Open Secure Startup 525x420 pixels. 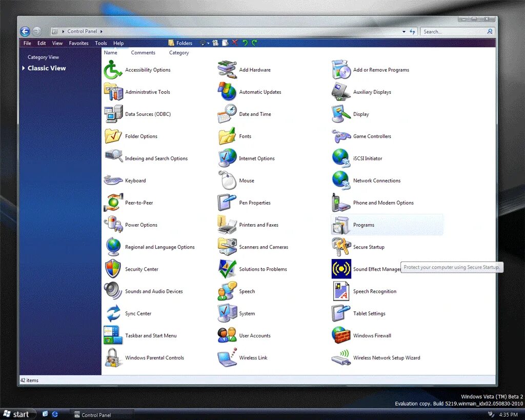click(358, 247)
